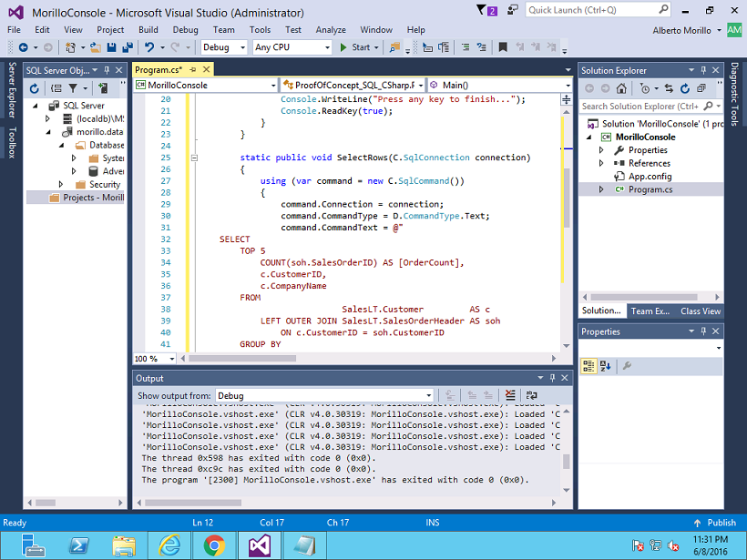Click the AM account avatar icon
The width and height of the screenshot is (747, 560).
734,30
